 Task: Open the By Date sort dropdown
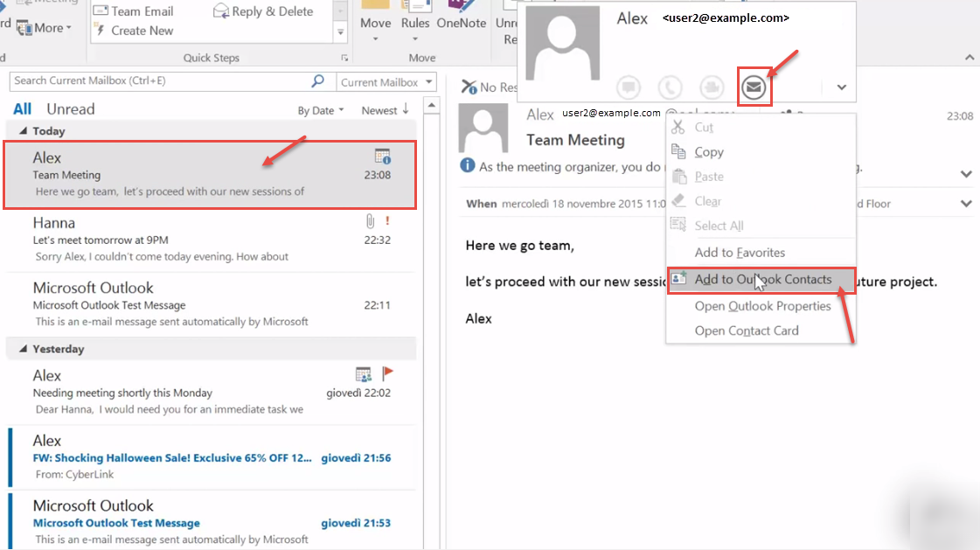[321, 111]
